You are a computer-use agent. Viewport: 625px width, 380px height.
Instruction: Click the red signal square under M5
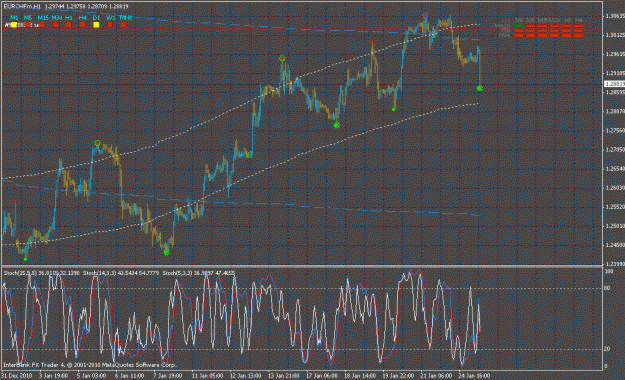tap(28, 25)
